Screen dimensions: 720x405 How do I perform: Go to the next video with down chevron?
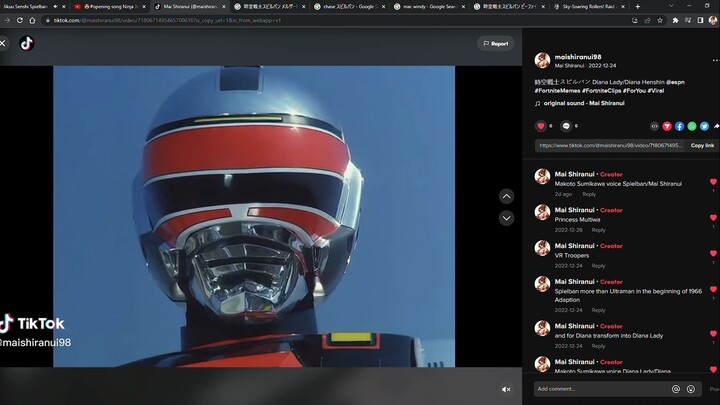click(x=506, y=218)
